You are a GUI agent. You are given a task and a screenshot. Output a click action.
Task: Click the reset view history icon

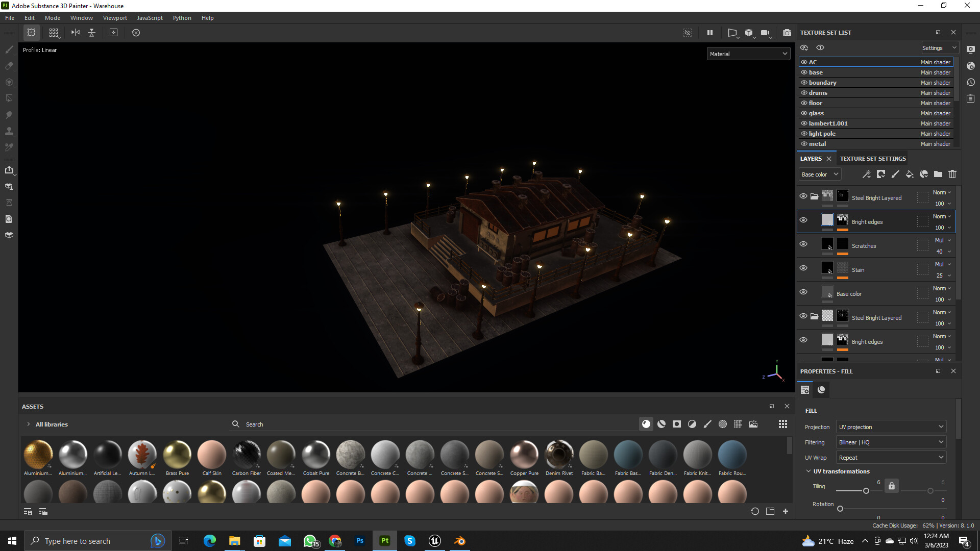point(136,33)
